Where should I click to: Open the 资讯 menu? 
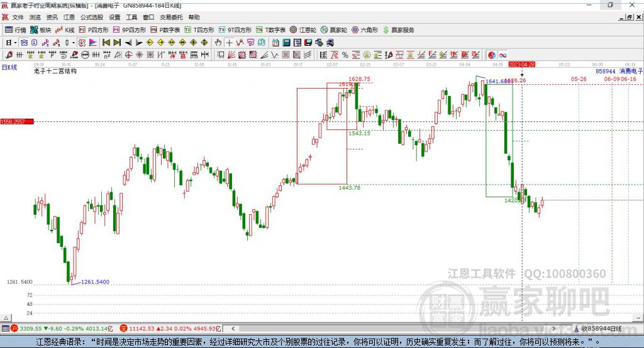click(x=52, y=17)
